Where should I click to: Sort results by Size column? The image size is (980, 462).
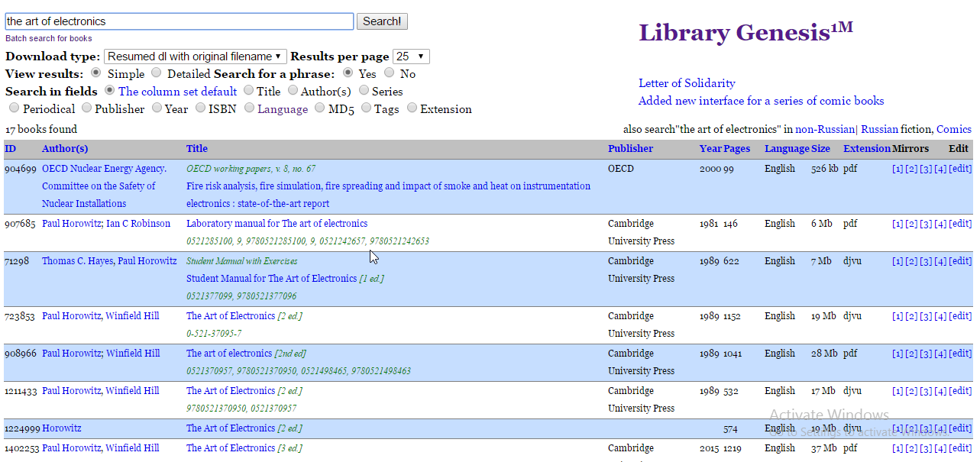820,149
